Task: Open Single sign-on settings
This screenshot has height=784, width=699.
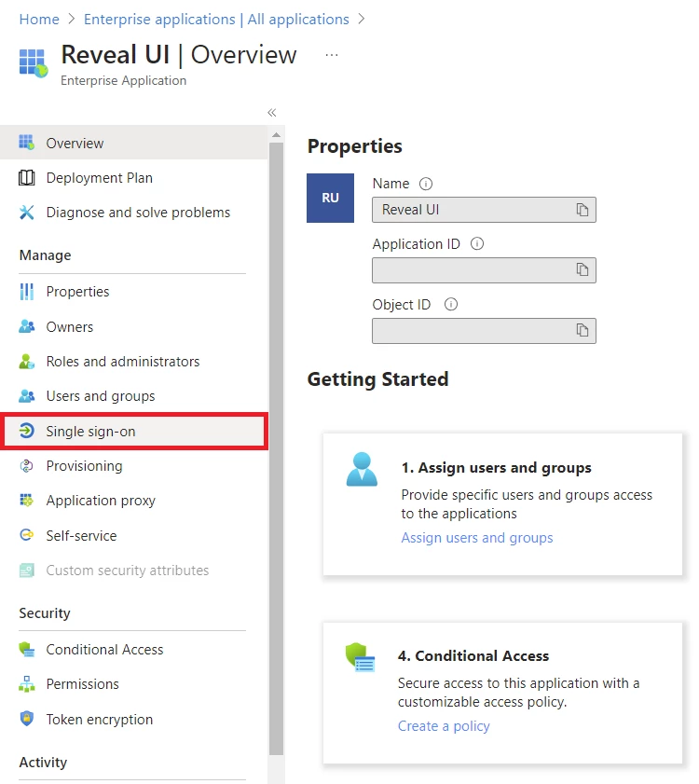Action: [134, 431]
